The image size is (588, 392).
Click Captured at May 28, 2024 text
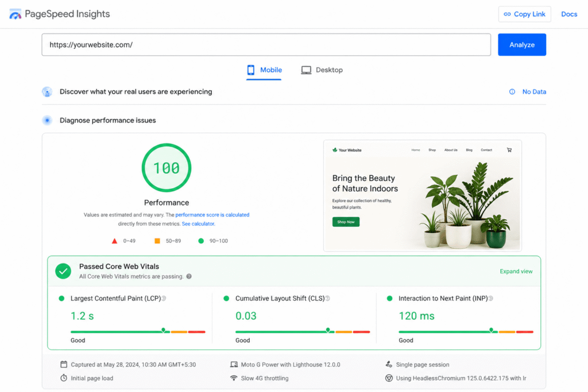tap(133, 364)
